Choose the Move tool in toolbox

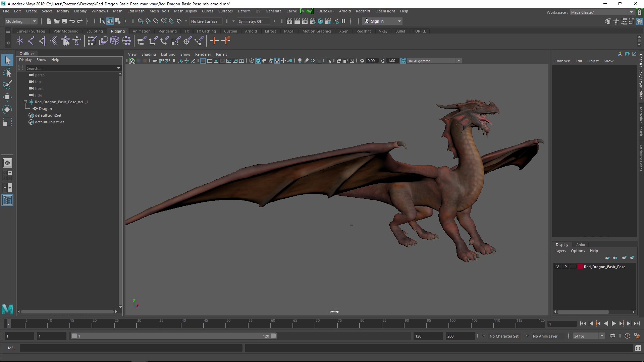point(7,97)
